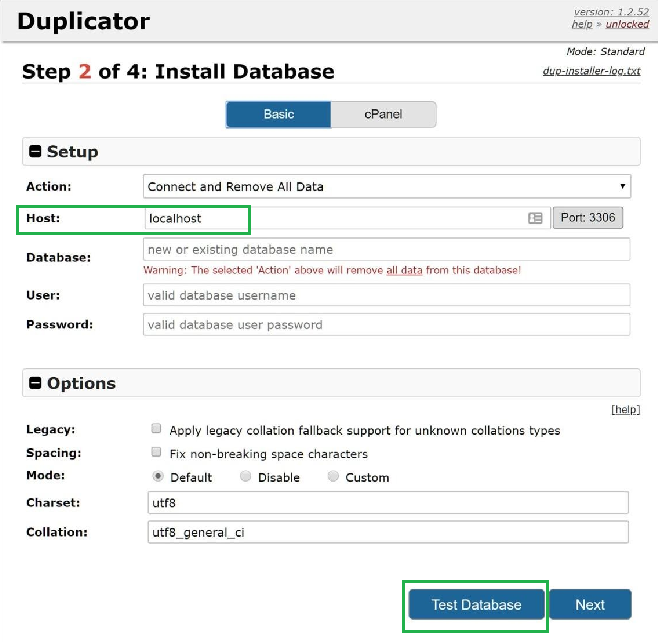The width and height of the screenshot is (658, 642).
Task: Collapse the Setup section minus icon
Action: coord(35,151)
